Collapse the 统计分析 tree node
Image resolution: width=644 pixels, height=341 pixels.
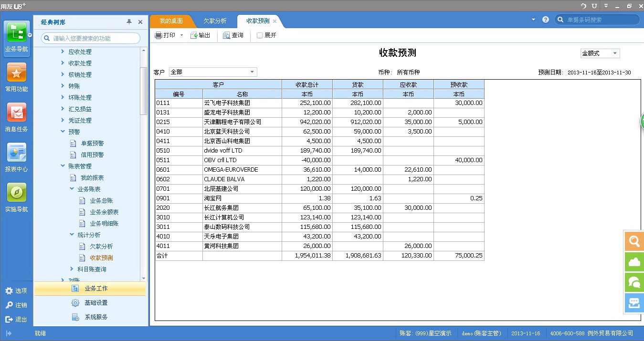pos(72,235)
